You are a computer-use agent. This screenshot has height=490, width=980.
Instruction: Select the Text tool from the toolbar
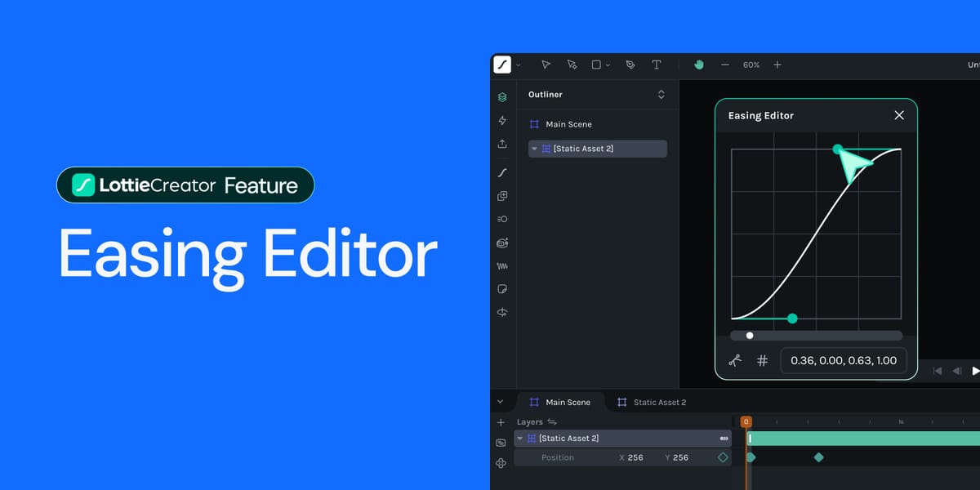[657, 65]
